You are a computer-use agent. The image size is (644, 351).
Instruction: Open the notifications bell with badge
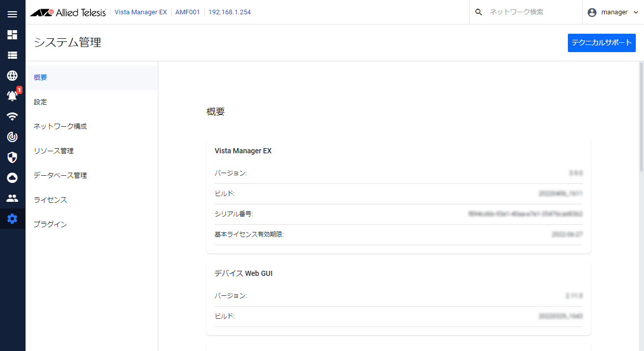tap(12, 96)
